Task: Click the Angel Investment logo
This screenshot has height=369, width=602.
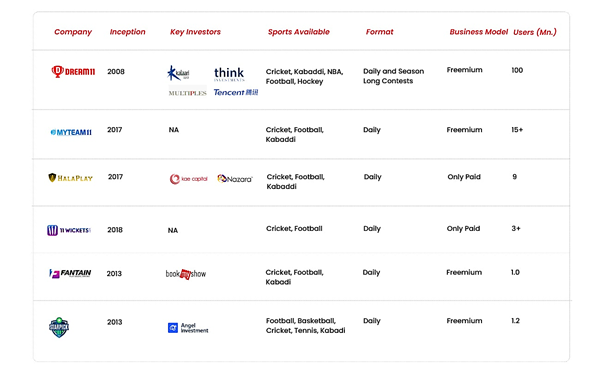Action: [188, 328]
